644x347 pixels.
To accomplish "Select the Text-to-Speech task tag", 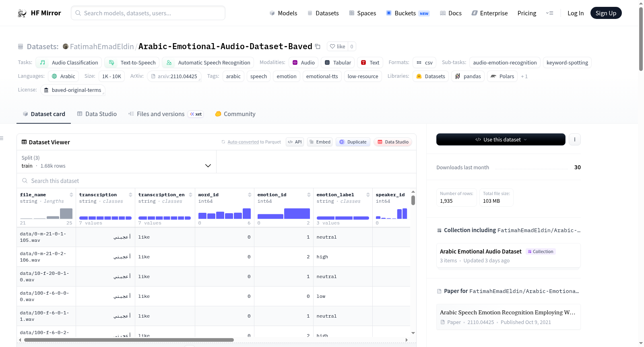I will [x=132, y=62].
